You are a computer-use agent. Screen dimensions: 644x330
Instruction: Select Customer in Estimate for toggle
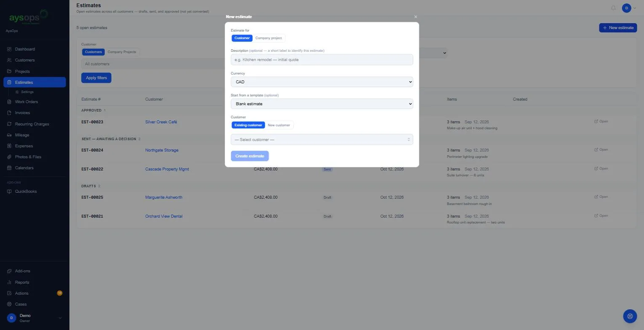242,38
